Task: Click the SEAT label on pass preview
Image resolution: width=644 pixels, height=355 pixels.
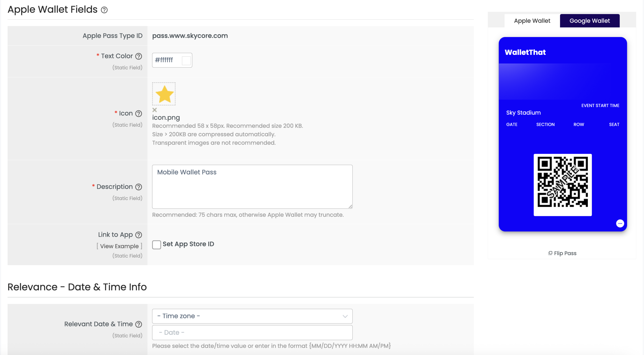Action: (x=614, y=124)
